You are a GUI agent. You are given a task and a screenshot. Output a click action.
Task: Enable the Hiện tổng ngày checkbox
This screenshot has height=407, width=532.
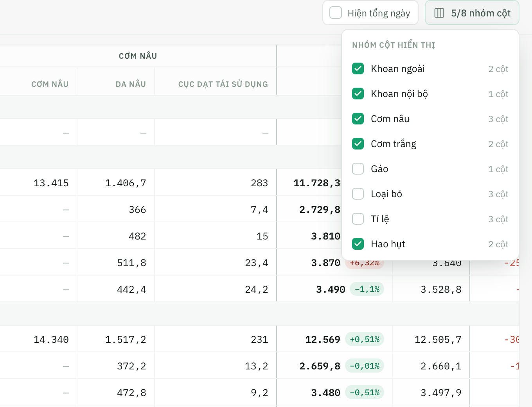[336, 13]
